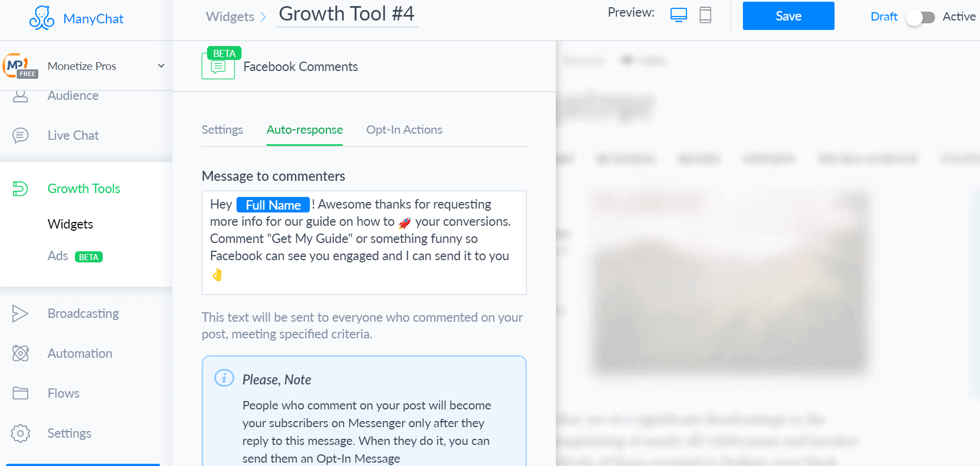The height and width of the screenshot is (466, 980).
Task: Click the Broadcasting paper plane icon
Action: pyautogui.click(x=20, y=313)
